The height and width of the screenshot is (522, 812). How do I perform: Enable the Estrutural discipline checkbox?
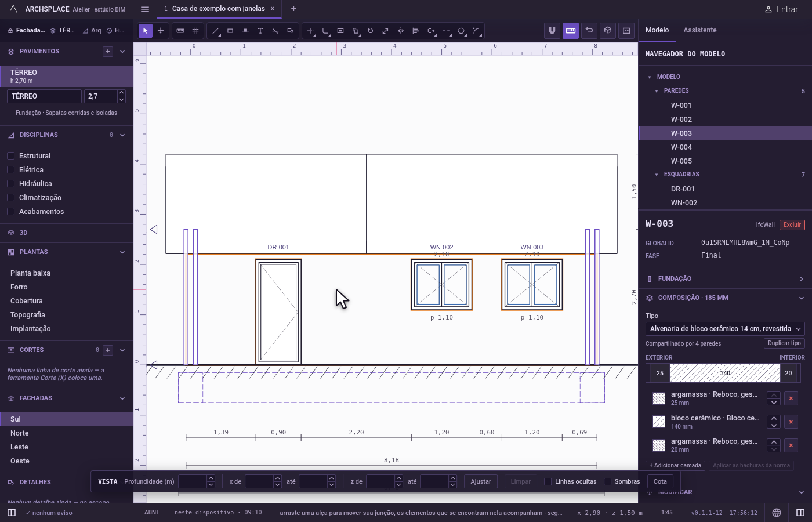(x=10, y=156)
